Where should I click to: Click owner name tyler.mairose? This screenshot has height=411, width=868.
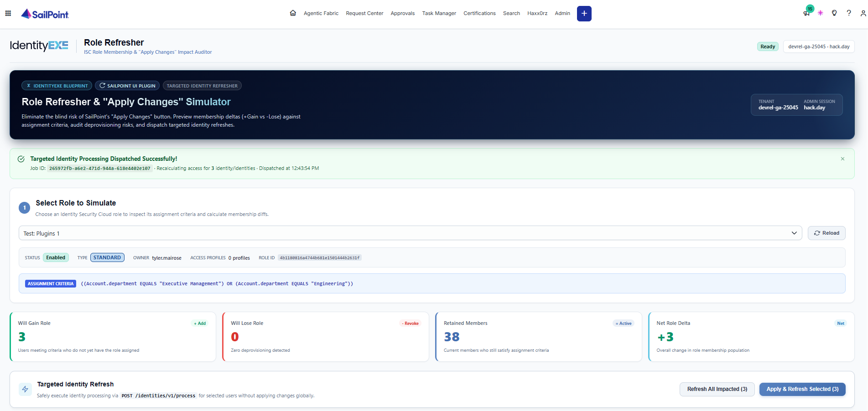166,258
